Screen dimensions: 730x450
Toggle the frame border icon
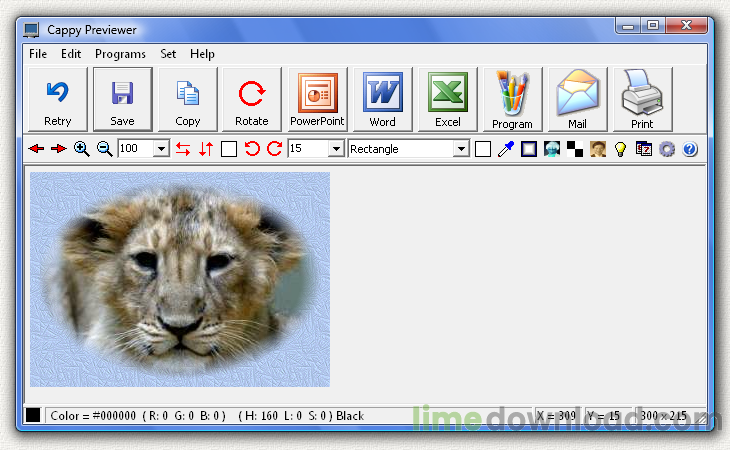click(529, 149)
